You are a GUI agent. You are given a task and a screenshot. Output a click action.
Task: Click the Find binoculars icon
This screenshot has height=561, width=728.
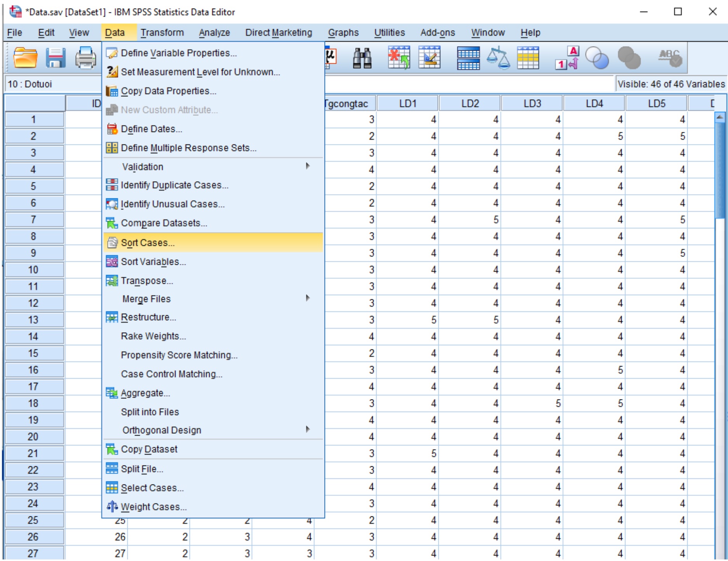pos(362,58)
